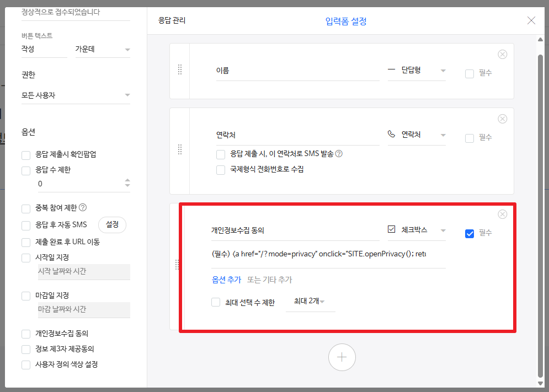549x392 pixels.
Task: Switch to the 응답 관리 tab
Action: click(172, 20)
